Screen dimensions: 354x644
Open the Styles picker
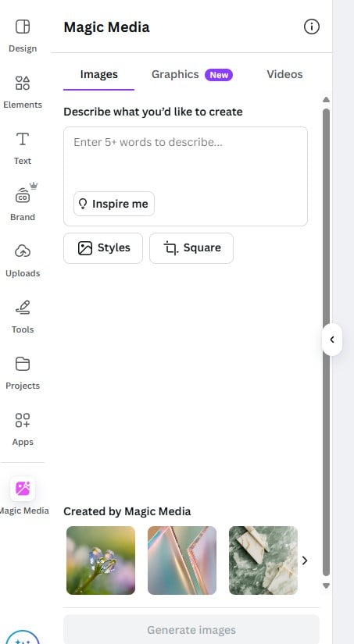click(103, 248)
